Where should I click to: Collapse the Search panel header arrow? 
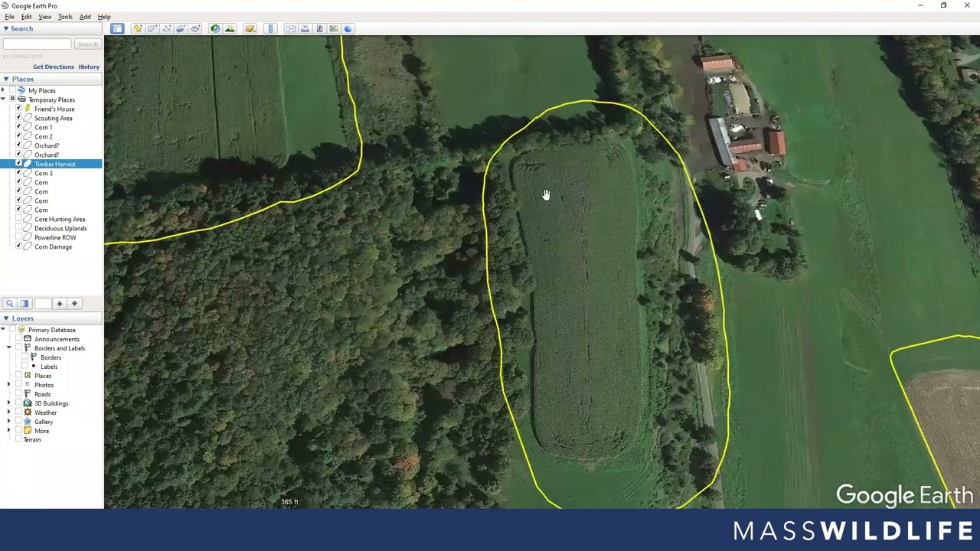point(5,29)
